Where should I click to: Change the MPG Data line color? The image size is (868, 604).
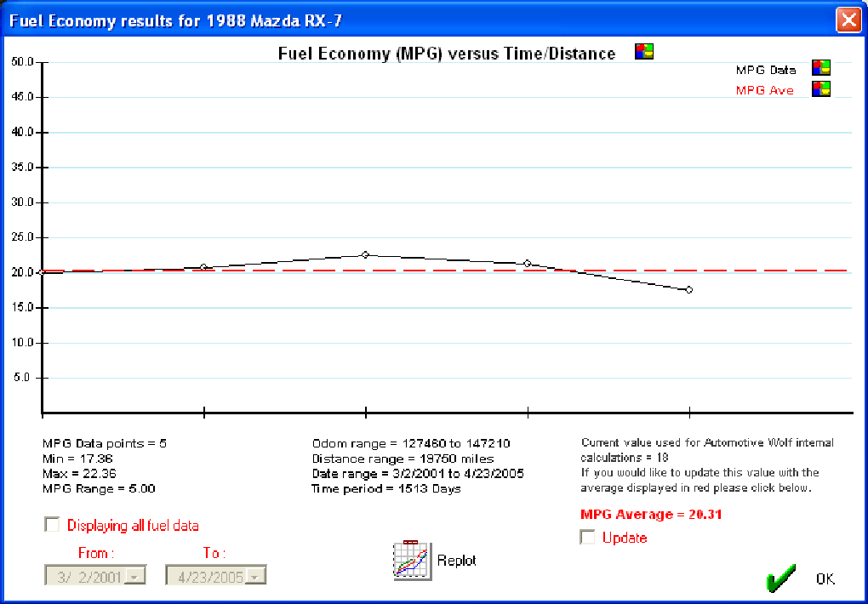[x=821, y=68]
